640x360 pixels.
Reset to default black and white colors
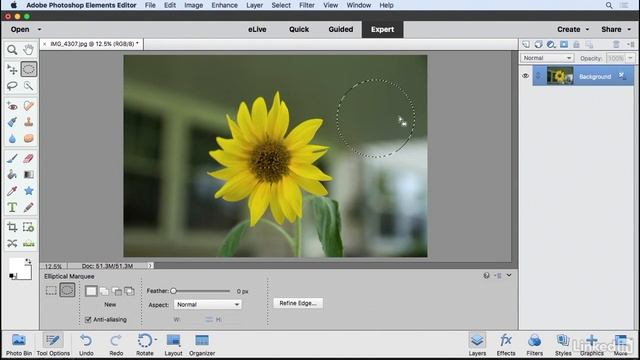13,276
